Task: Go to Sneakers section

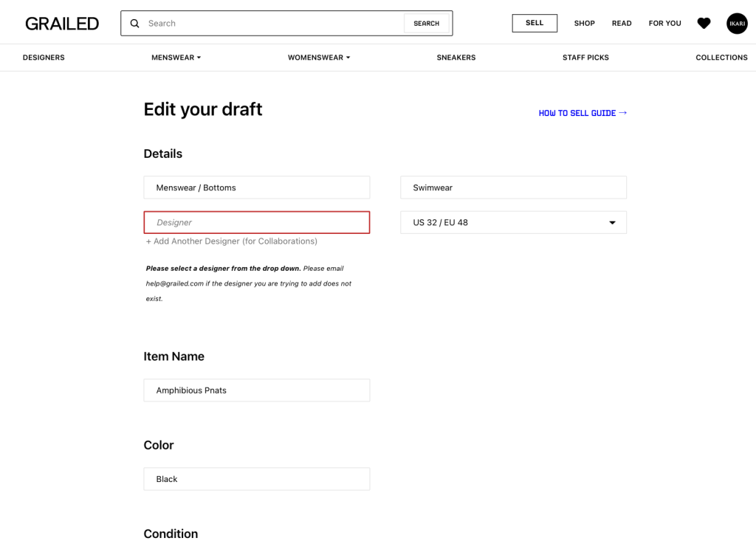Action: tap(456, 58)
